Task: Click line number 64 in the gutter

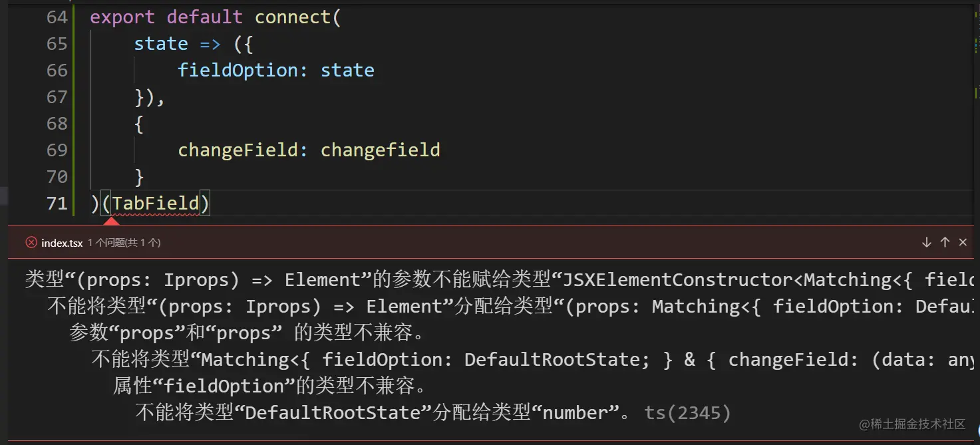Action: point(57,17)
